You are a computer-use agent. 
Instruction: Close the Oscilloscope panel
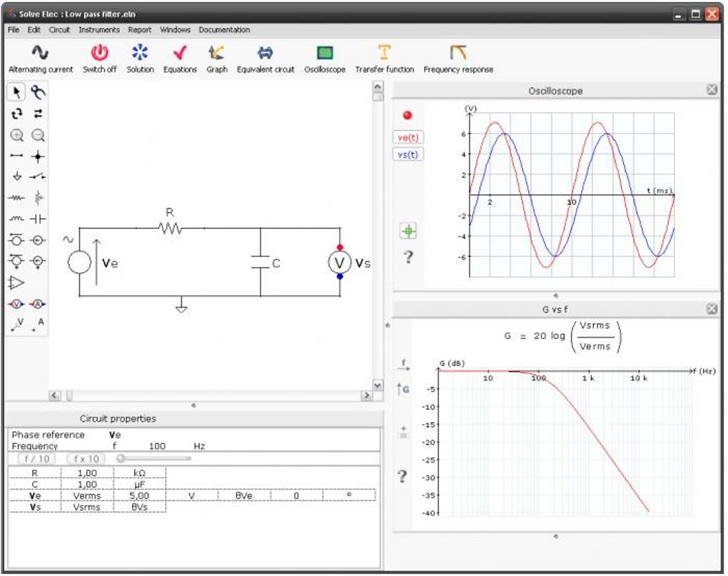[712, 90]
